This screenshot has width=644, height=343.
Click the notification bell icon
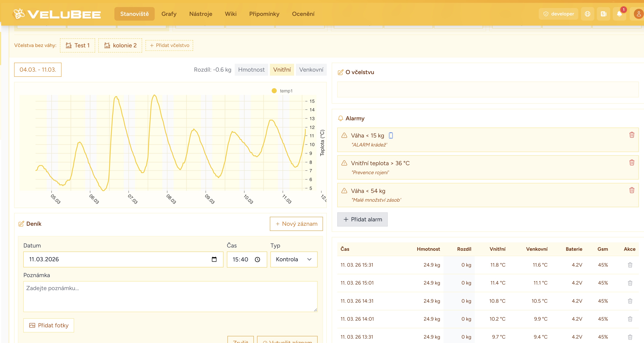tap(619, 14)
